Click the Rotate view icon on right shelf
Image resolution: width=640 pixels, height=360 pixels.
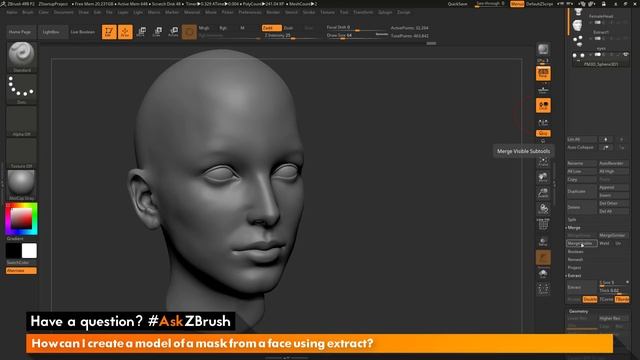[543, 209]
